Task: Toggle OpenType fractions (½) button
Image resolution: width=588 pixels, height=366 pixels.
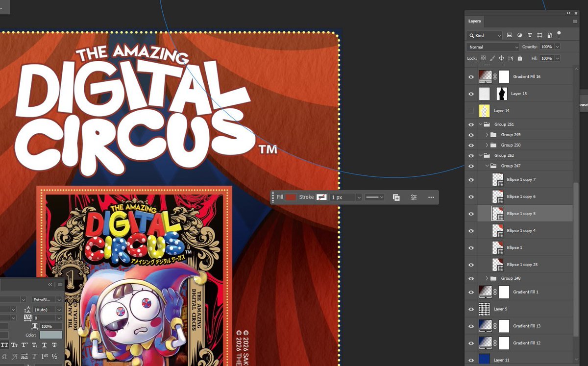Action: point(55,357)
